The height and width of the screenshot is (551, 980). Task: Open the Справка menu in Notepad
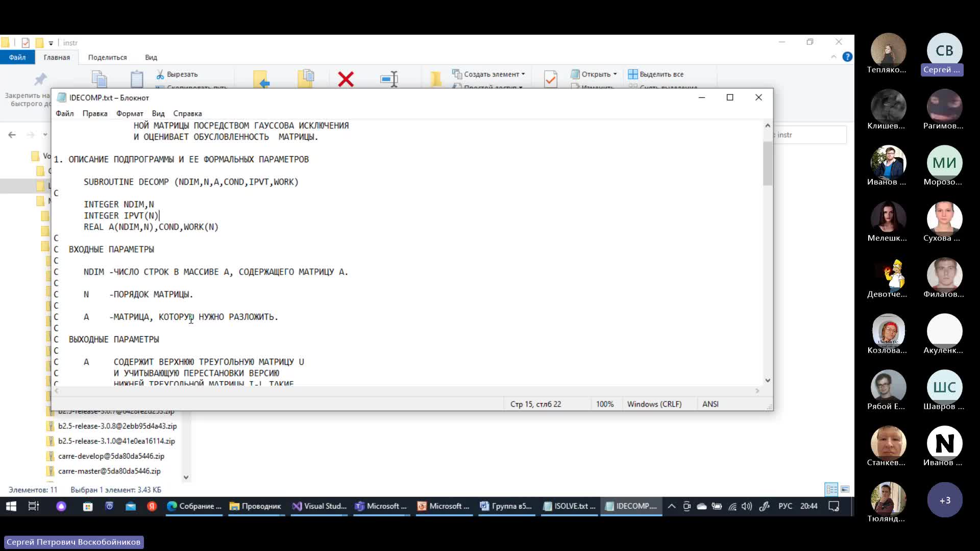click(187, 113)
